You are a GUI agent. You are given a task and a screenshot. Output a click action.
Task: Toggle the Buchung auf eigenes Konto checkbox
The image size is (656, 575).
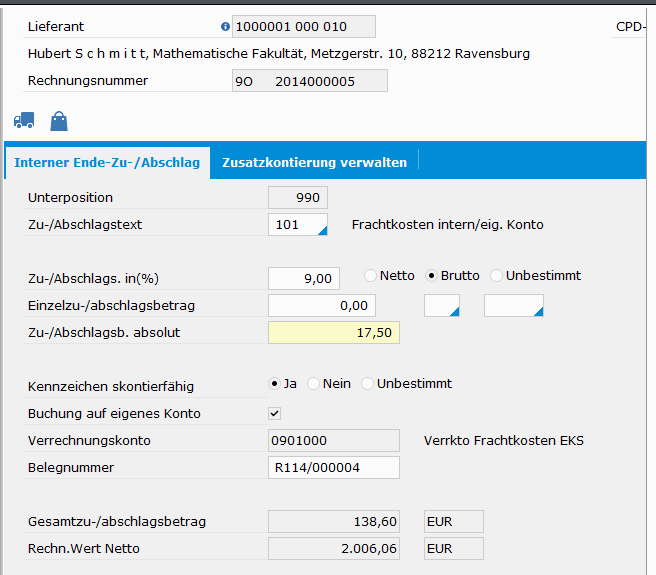(274, 413)
